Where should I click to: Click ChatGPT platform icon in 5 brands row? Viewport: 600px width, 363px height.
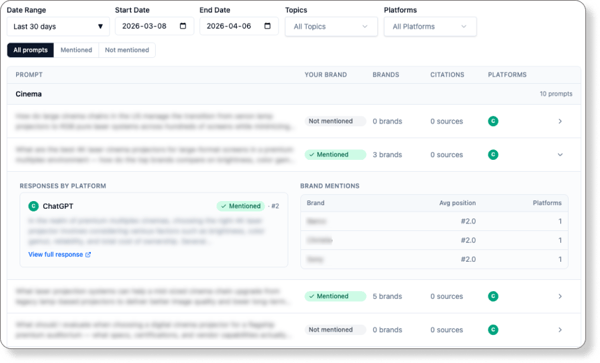pos(493,296)
